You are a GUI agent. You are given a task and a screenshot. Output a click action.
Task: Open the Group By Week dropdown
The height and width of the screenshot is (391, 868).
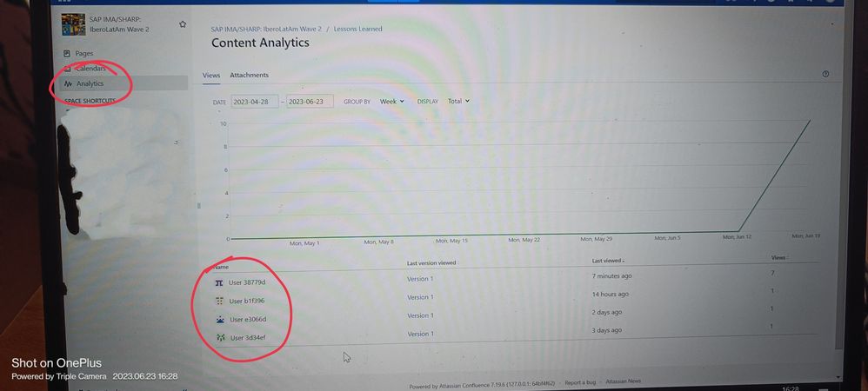click(392, 101)
